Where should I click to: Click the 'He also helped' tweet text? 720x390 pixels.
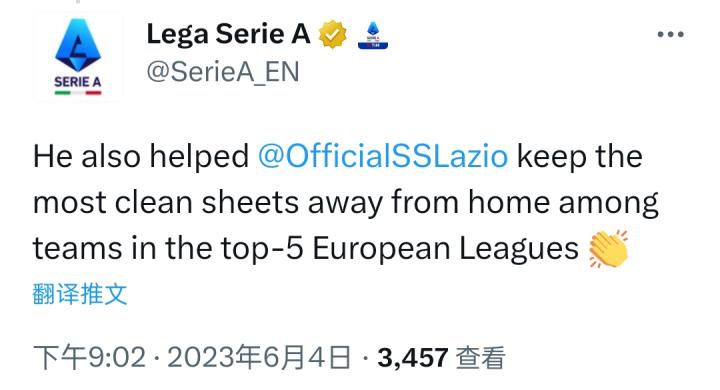(141, 157)
